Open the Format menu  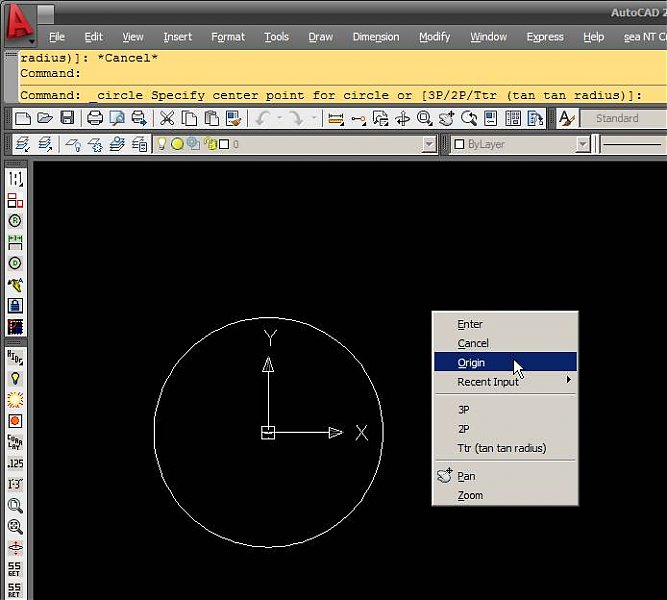click(x=228, y=37)
